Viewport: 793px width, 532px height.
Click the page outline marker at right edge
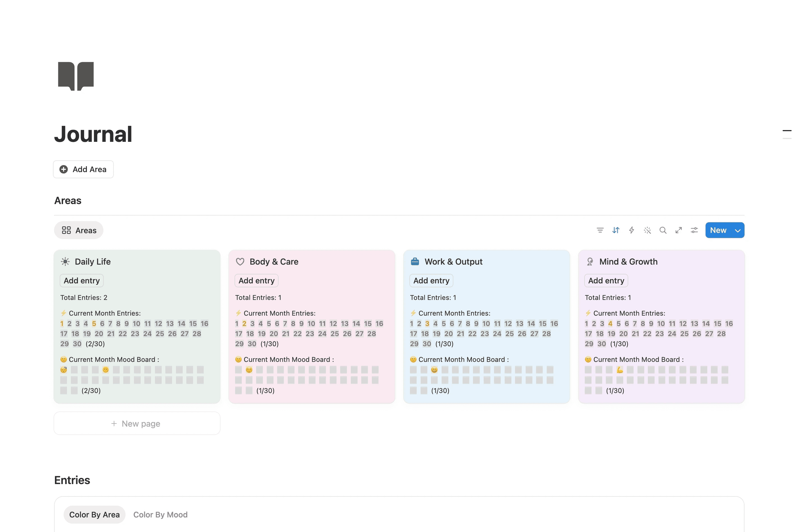(x=787, y=134)
